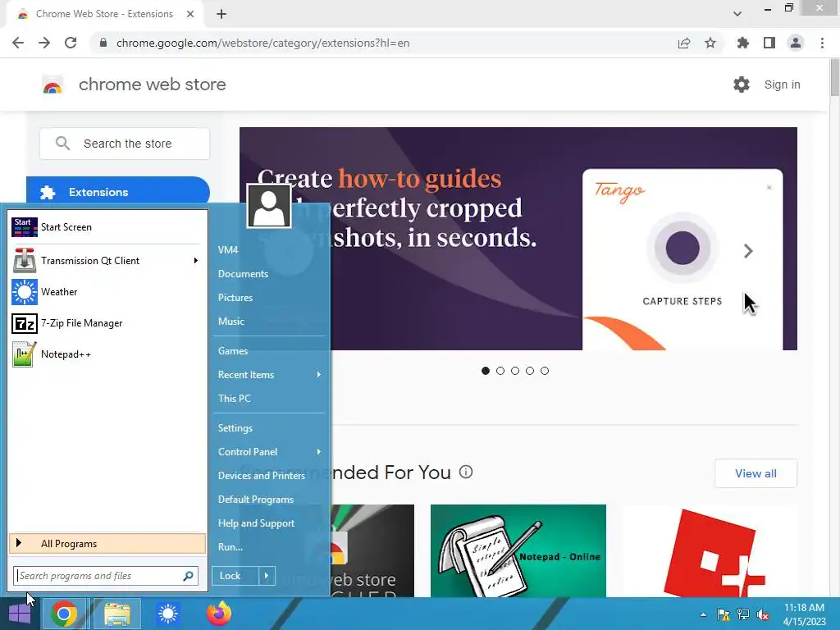Select Extensions category in sidebar

point(118,192)
